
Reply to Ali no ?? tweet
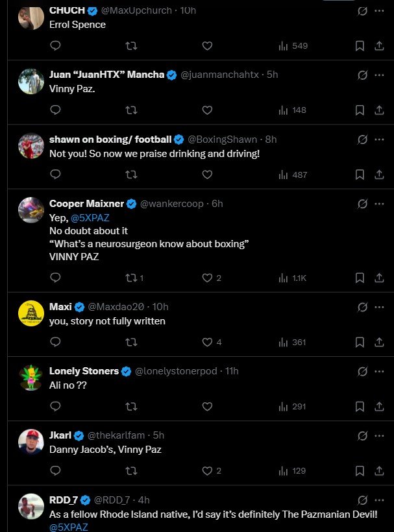point(56,407)
